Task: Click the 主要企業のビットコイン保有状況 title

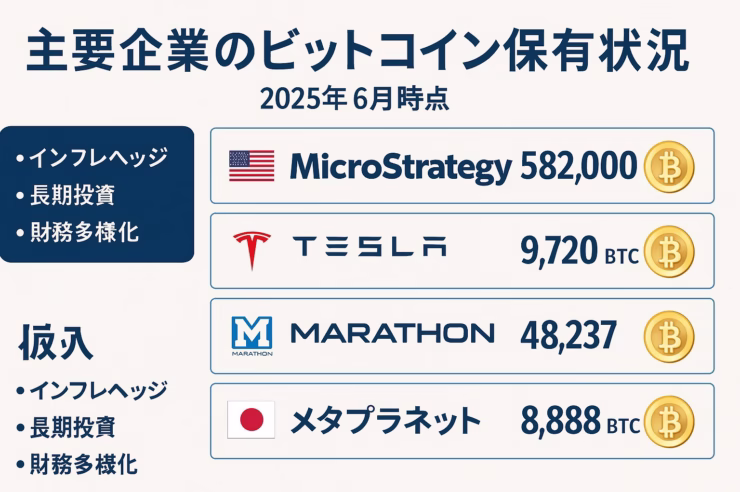Action: point(357,50)
